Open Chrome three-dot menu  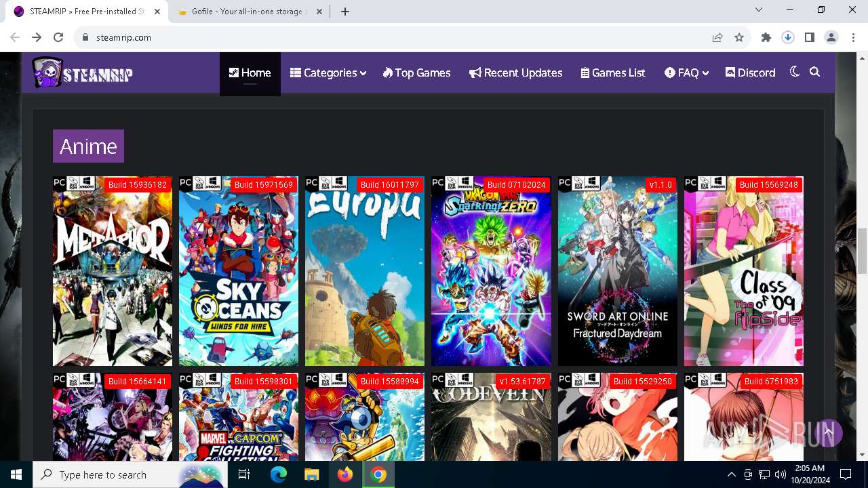[x=852, y=37]
